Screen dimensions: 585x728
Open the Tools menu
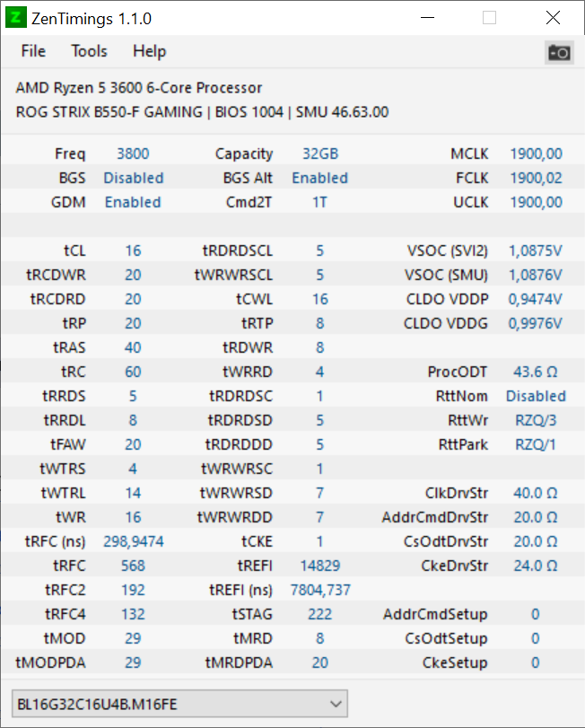coord(89,51)
